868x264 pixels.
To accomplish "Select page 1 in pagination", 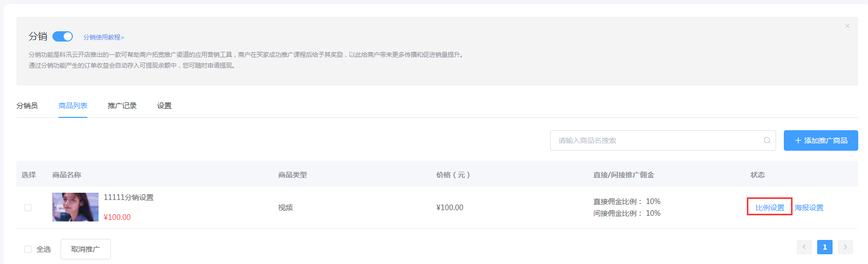I will [x=825, y=247].
